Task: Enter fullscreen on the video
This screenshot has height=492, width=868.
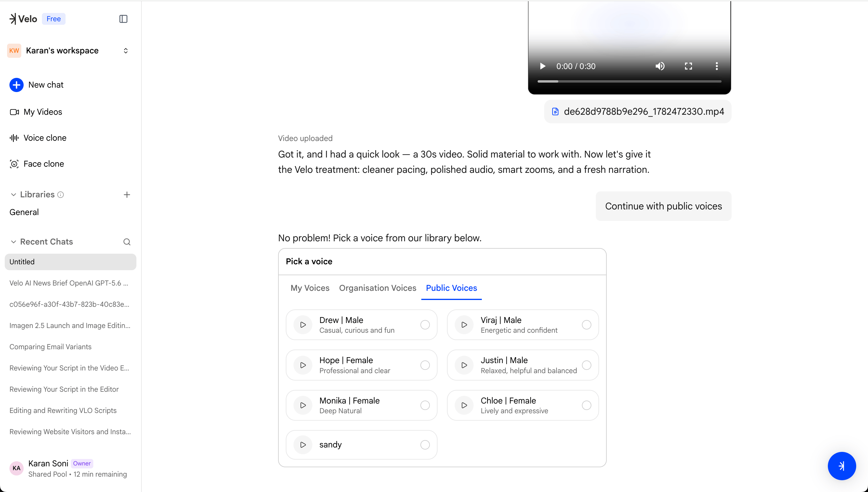Action: click(688, 66)
